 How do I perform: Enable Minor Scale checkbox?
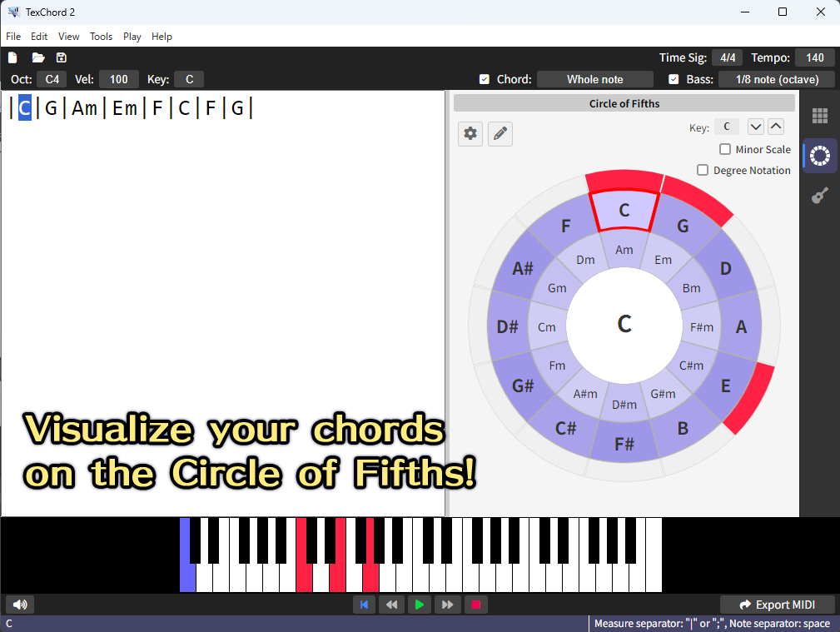click(x=725, y=149)
